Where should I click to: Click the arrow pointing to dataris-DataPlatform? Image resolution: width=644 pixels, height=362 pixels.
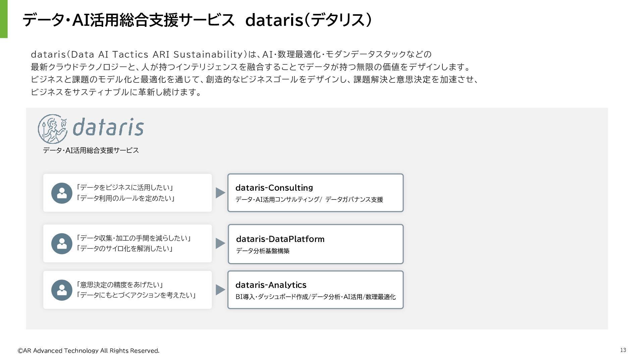(220, 243)
